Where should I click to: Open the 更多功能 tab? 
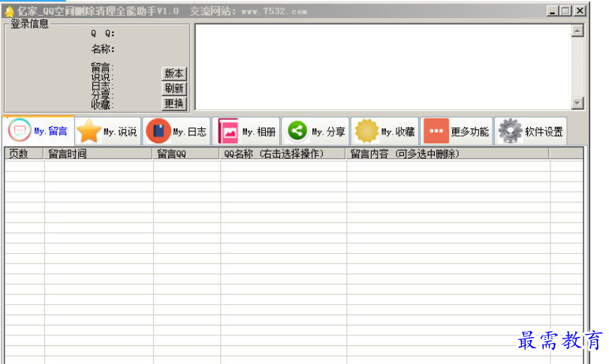456,131
